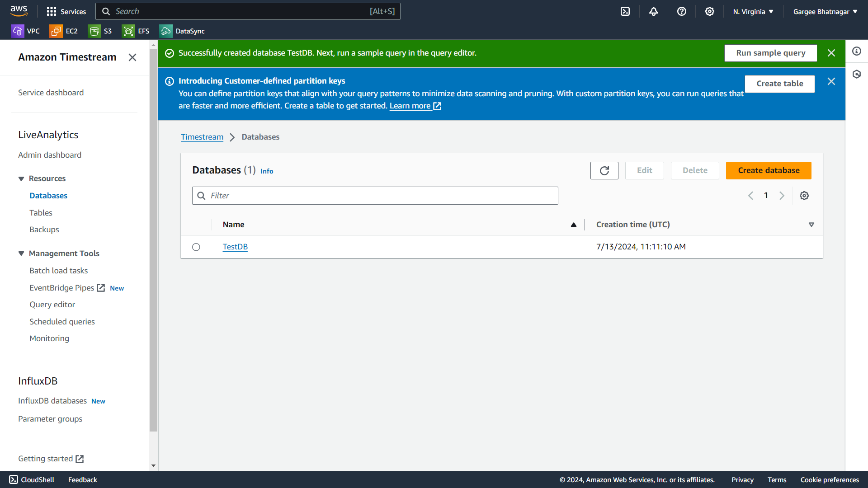Open the N. Virginia region dropdown
Viewport: 868px width, 488px height.
pyautogui.click(x=753, y=12)
